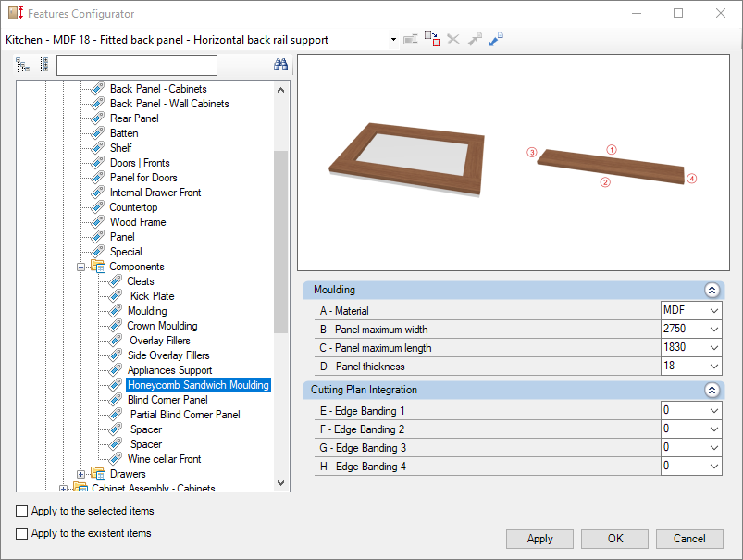Select Side Overlay Fillers tree item
The image size is (743, 560).
[168, 355]
